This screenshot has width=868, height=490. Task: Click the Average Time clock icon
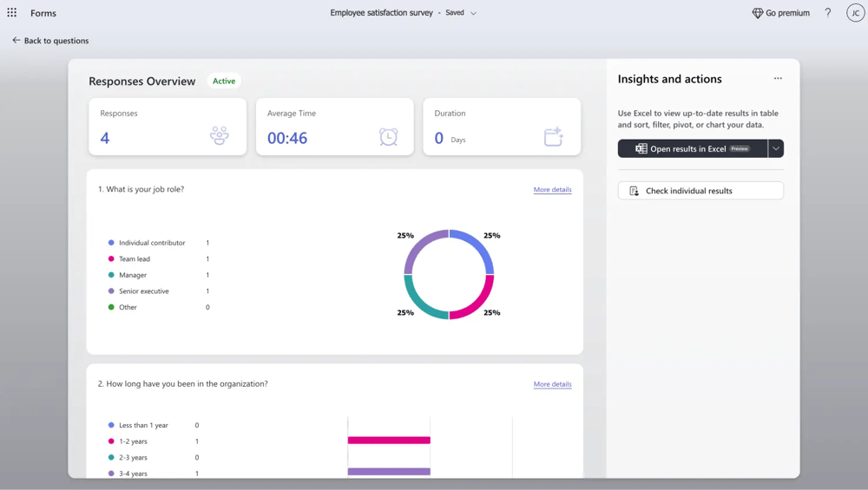(388, 136)
